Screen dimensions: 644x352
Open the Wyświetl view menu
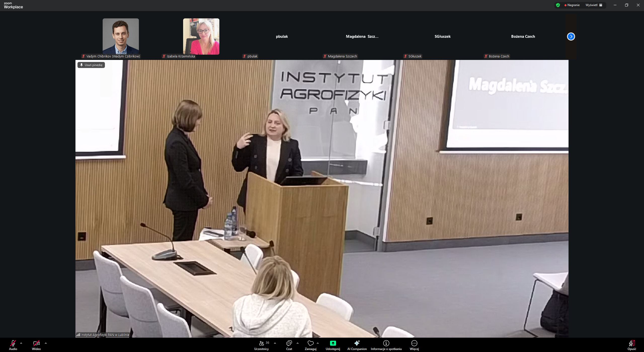pos(594,5)
